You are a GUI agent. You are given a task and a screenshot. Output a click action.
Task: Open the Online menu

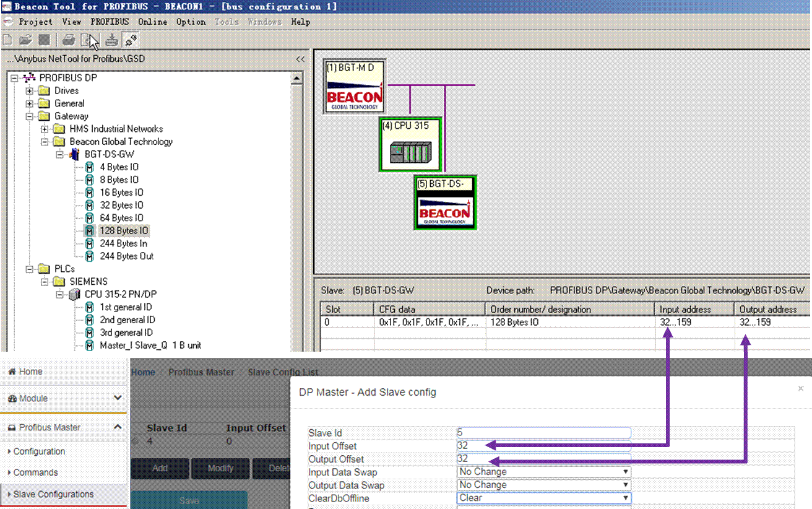[153, 22]
